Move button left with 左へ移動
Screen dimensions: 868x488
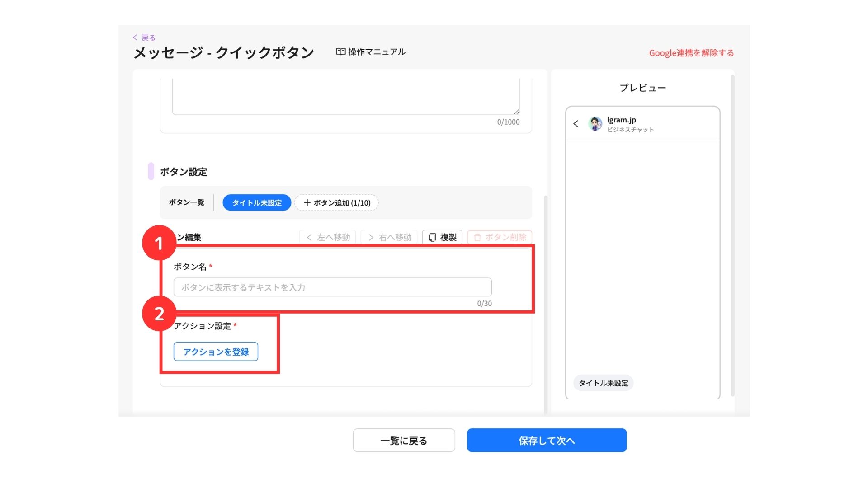[x=328, y=237]
